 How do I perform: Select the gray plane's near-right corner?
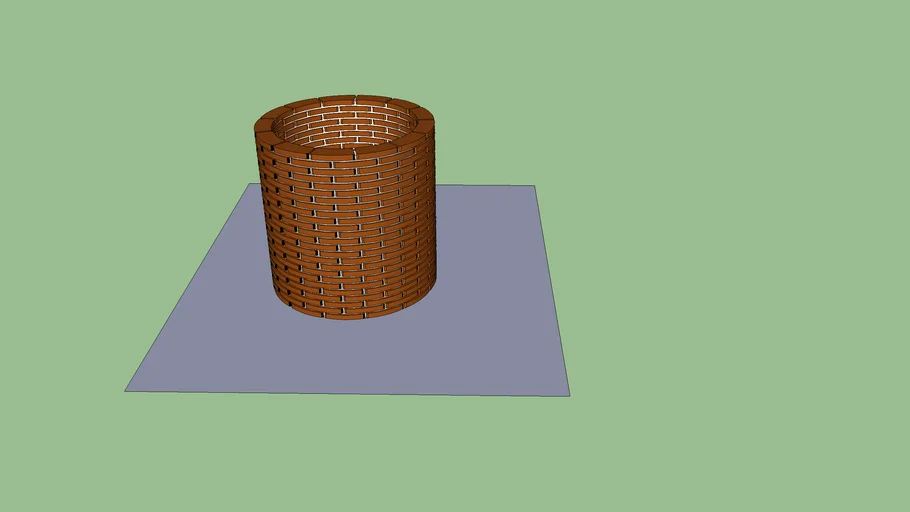coord(567,394)
